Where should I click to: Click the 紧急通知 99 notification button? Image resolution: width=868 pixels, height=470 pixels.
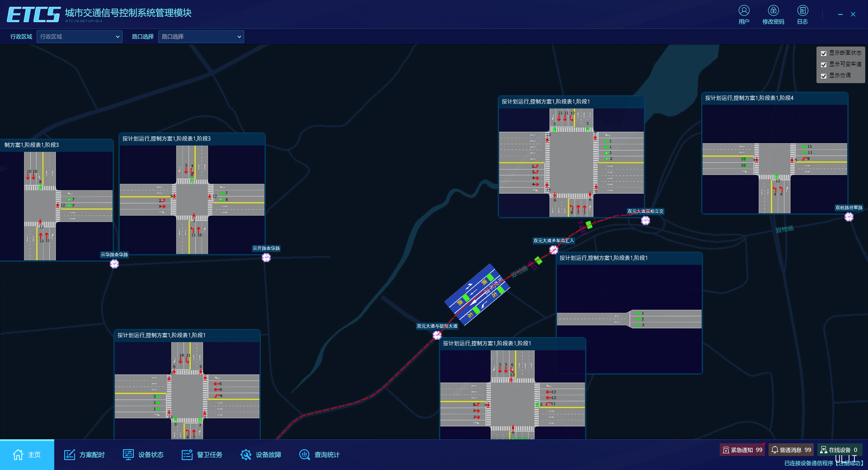pos(742,450)
